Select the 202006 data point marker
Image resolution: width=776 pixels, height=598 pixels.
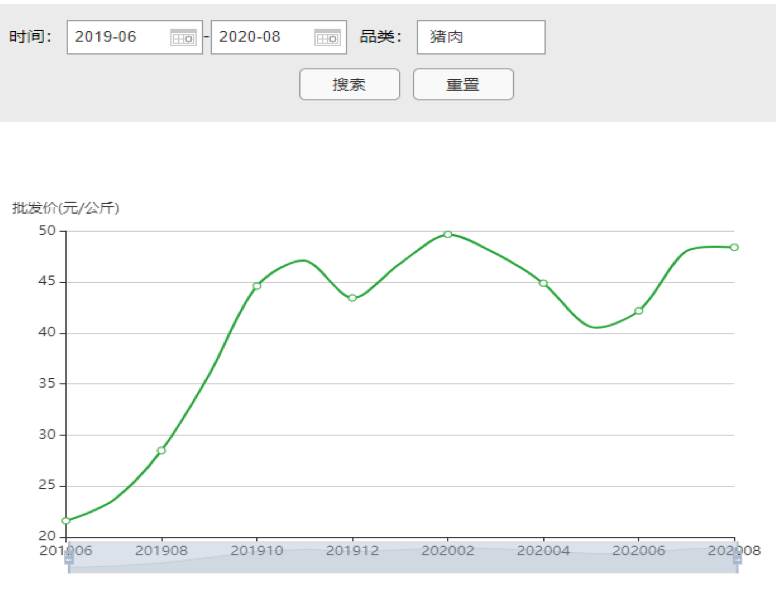click(x=639, y=311)
